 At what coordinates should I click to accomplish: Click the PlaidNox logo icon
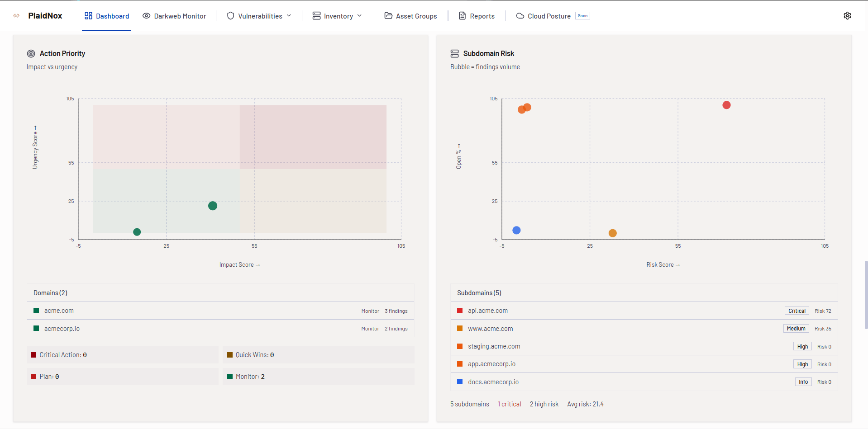pos(17,16)
